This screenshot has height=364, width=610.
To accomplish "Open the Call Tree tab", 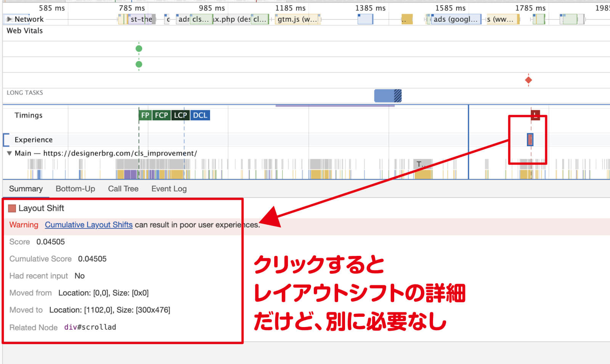I will [x=123, y=189].
